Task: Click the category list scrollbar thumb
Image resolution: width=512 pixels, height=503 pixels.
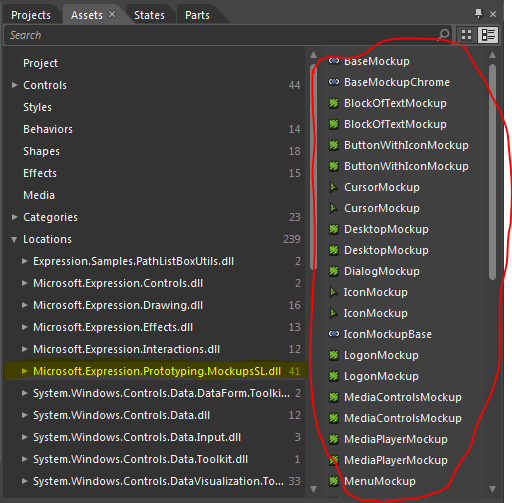Action: point(313,167)
